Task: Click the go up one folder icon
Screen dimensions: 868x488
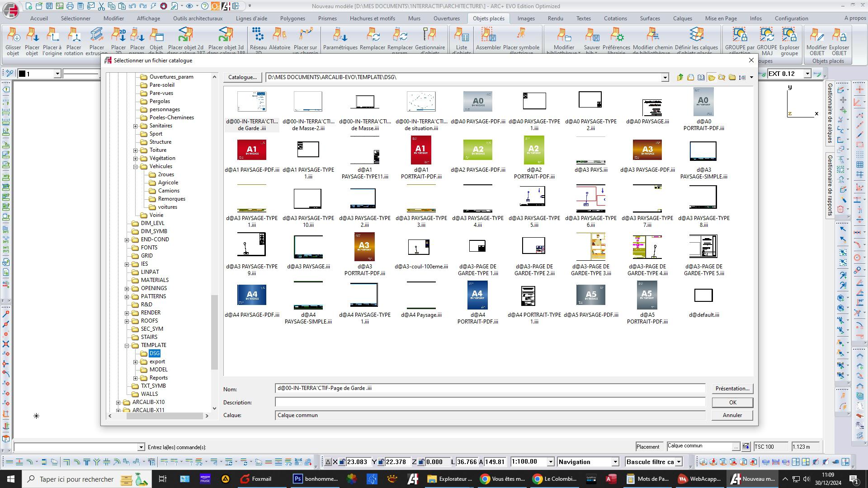Action: click(680, 77)
